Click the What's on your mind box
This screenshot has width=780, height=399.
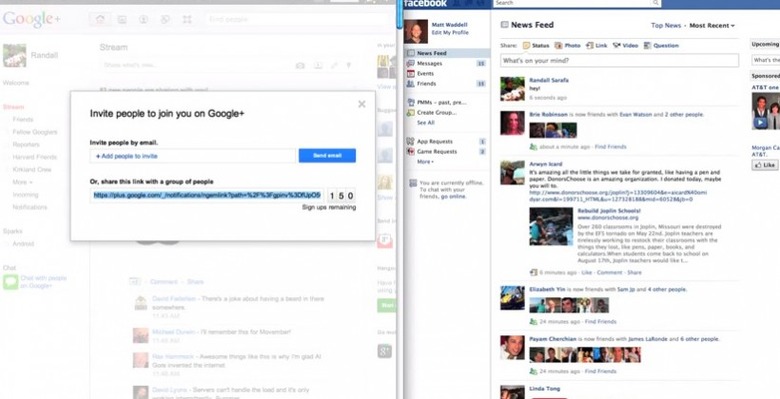click(619, 61)
